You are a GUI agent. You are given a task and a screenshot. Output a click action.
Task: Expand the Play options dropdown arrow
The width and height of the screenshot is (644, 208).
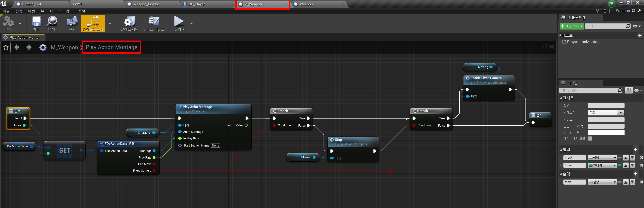(x=192, y=24)
